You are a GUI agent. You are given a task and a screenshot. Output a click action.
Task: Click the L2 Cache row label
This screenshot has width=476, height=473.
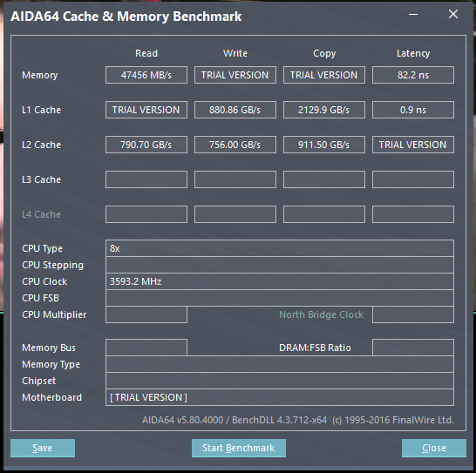pos(41,145)
